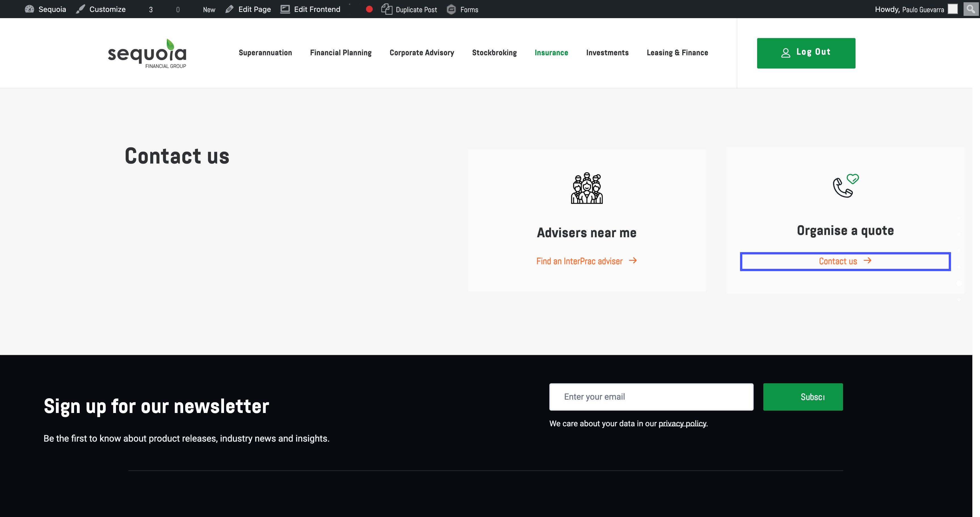The image size is (980, 517).
Task: Open Edit Frontend monitor icon
Action: (285, 9)
